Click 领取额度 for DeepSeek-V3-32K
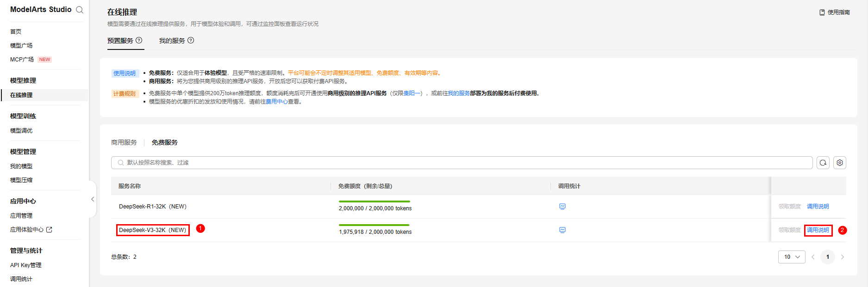Screen dimensions: 868x287 point(790,230)
